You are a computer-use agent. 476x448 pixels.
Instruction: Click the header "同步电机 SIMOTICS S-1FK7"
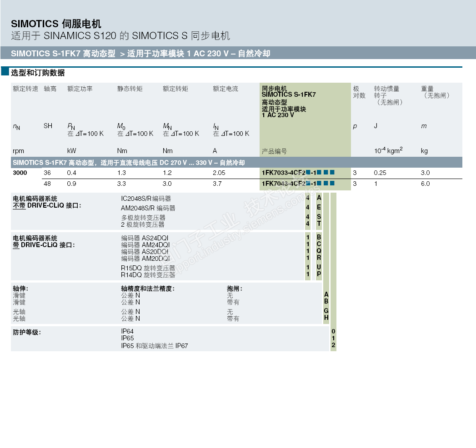(x=289, y=91)
